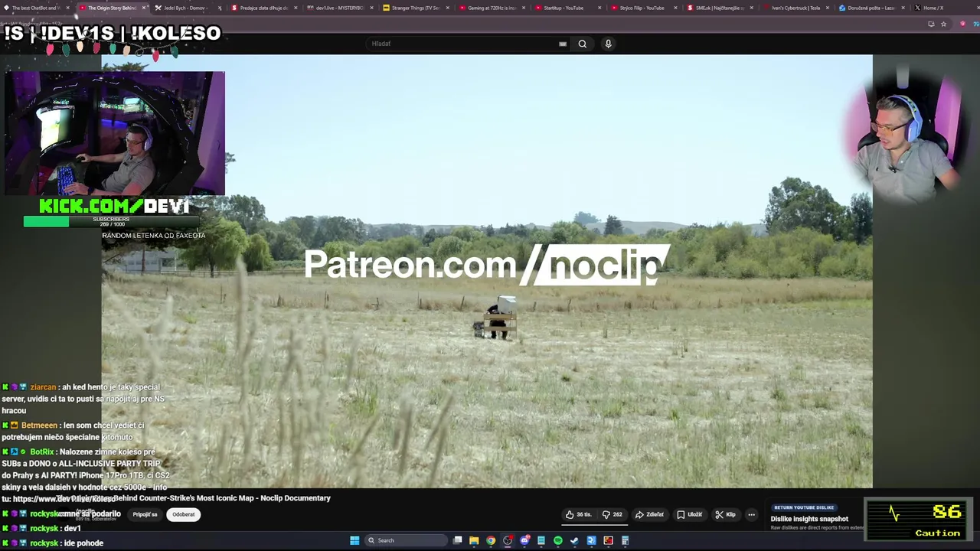Like the video (36 tis.)
The width and height of the screenshot is (980, 551).
pos(578,514)
